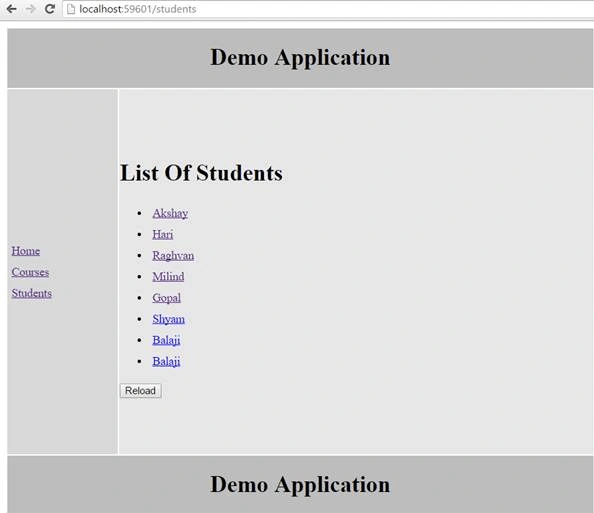Open the student Hari
Screen dimensions: 594x513
coord(163,235)
